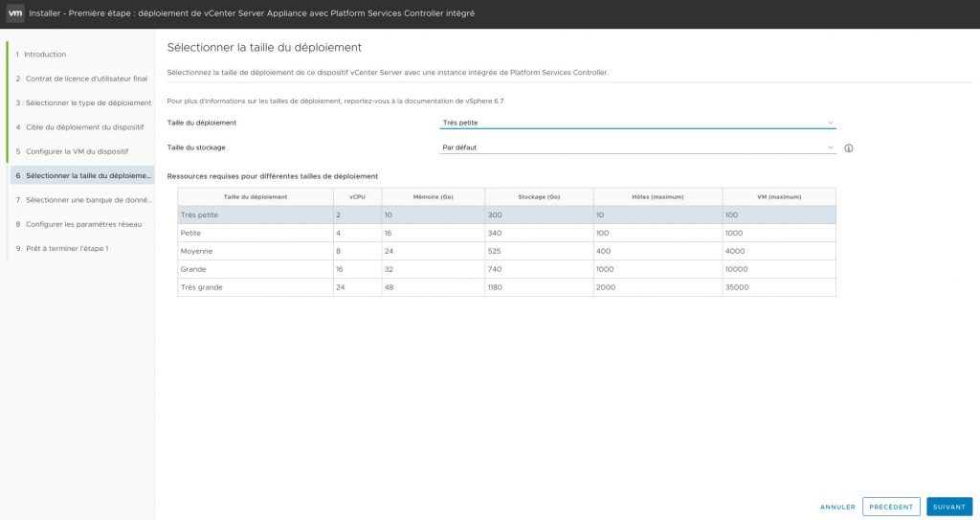Screen dimensions: 980x520
Task: Click VM maximum value 35000
Action: coord(737,287)
